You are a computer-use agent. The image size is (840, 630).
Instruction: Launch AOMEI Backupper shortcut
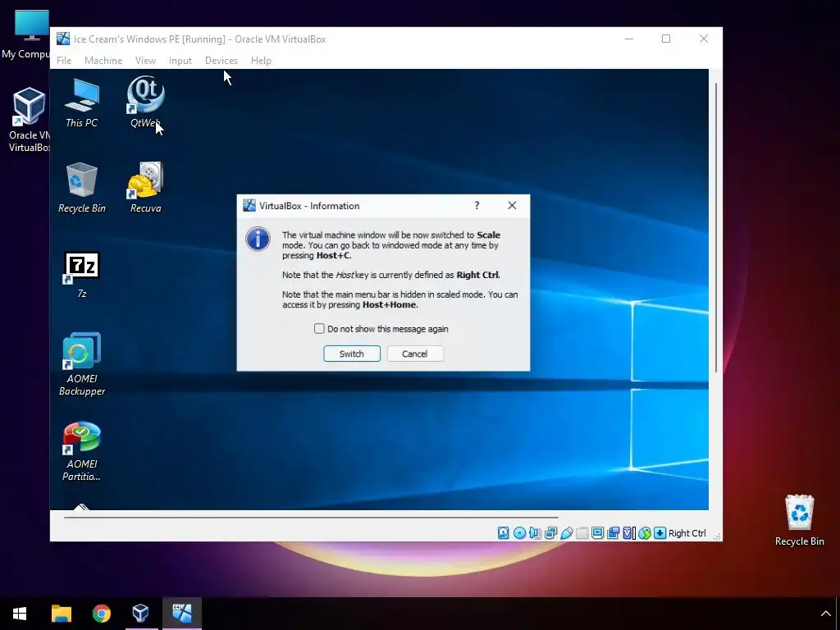[x=81, y=364]
